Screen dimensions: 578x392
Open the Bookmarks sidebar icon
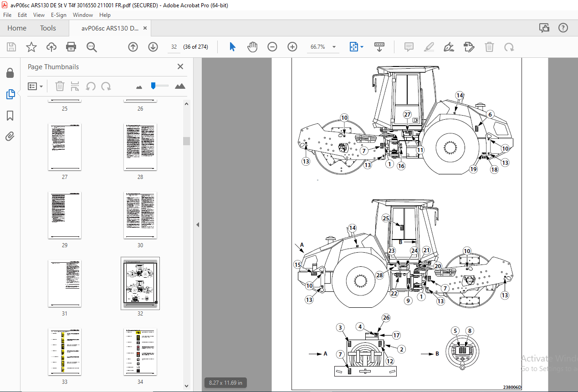10,116
